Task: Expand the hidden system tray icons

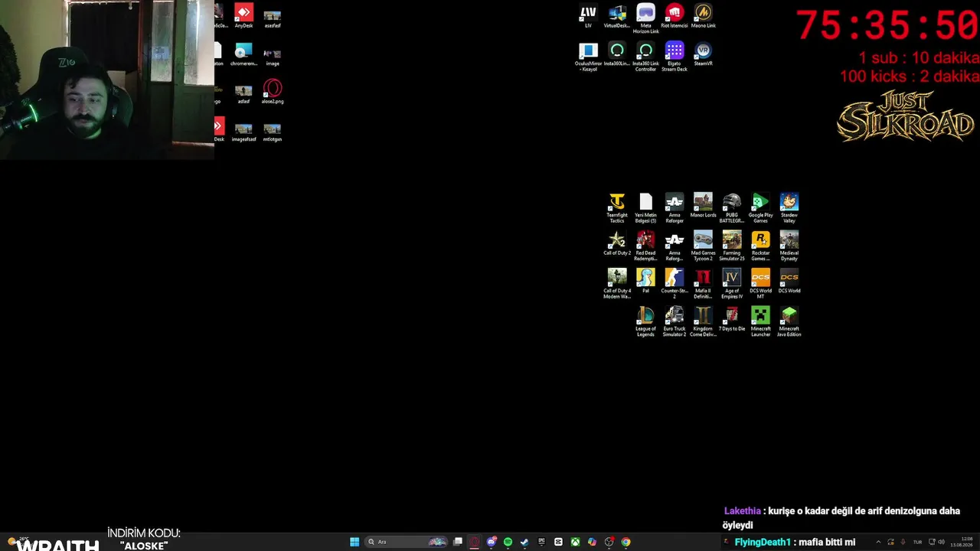Action: (x=878, y=542)
